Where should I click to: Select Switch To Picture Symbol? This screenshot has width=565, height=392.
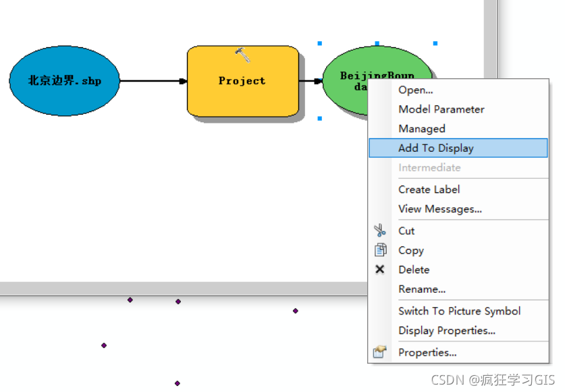[x=458, y=311]
